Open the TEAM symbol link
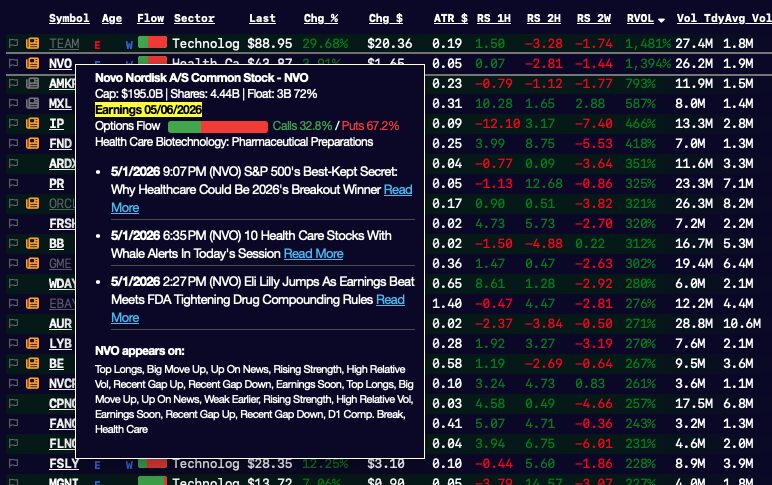Image resolution: width=772 pixels, height=485 pixels. click(x=64, y=43)
